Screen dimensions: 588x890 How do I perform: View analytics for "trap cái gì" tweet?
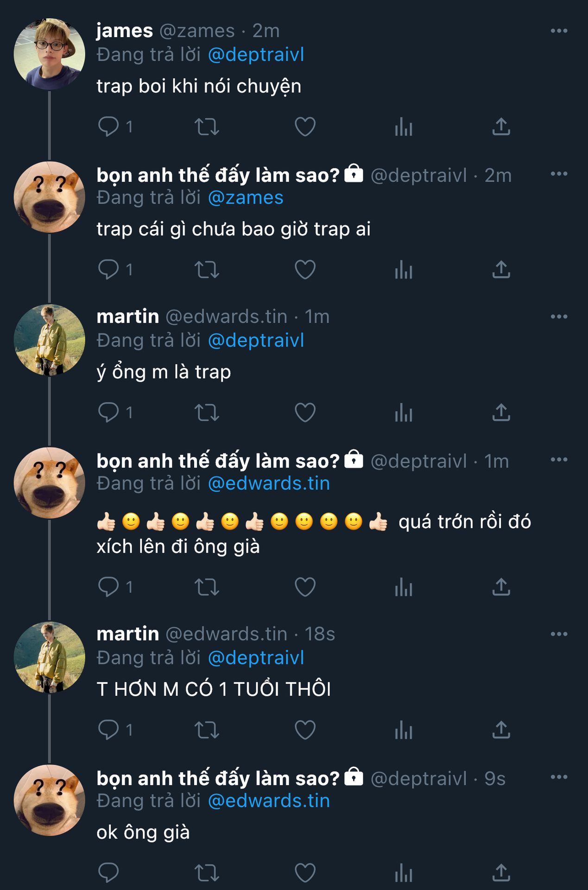pos(403,269)
